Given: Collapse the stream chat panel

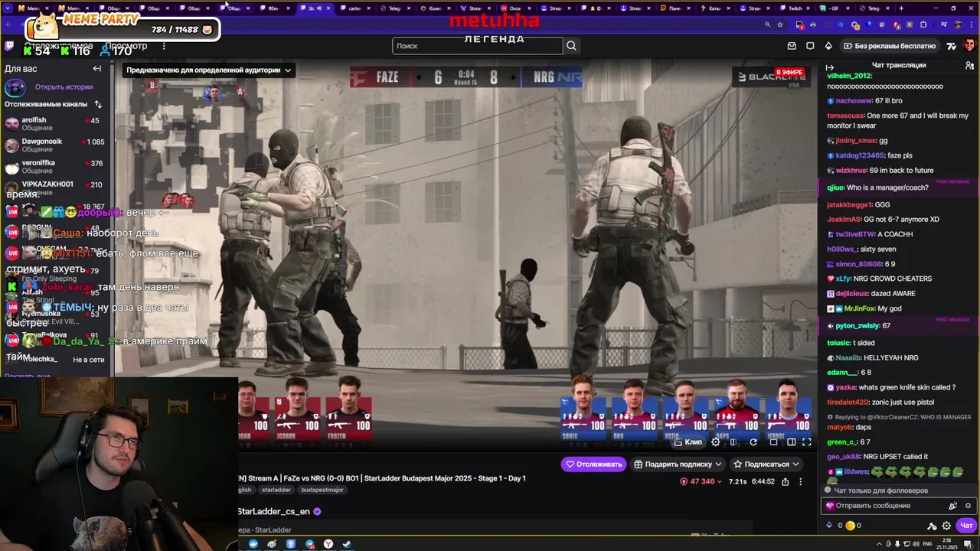Looking at the screenshot, I should pyautogui.click(x=830, y=68).
